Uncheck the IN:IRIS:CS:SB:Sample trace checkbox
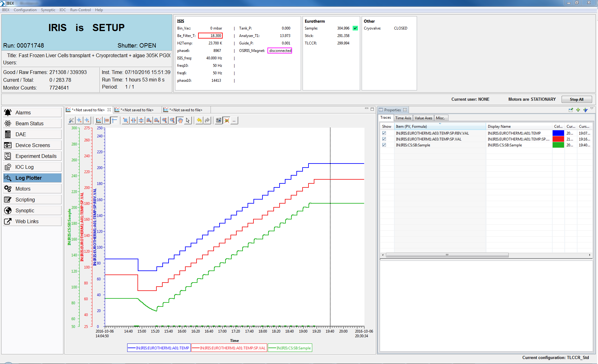Screen dimensions: 598x364 384,145
